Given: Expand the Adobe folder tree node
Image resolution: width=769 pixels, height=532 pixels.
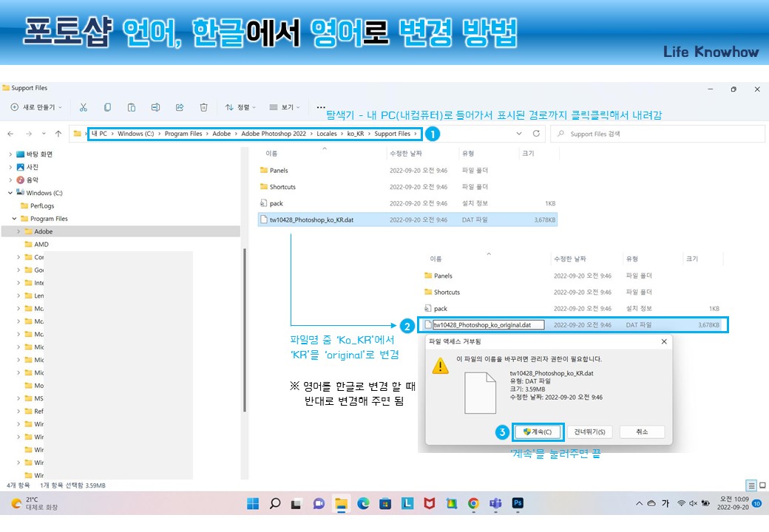Looking at the screenshot, I should 18,232.
